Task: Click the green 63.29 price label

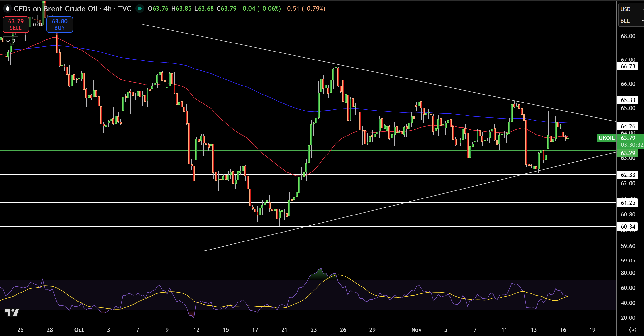Action: pyautogui.click(x=627, y=153)
